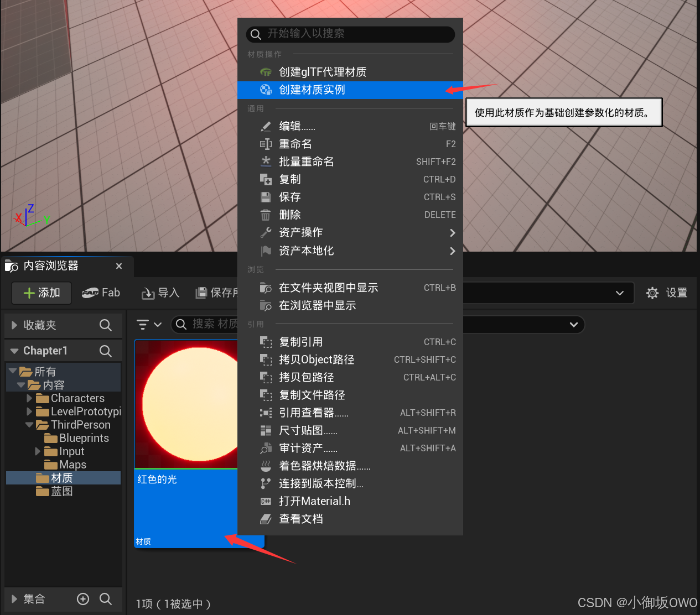
Task: Select the 材质 folder in tree
Action: pos(63,478)
